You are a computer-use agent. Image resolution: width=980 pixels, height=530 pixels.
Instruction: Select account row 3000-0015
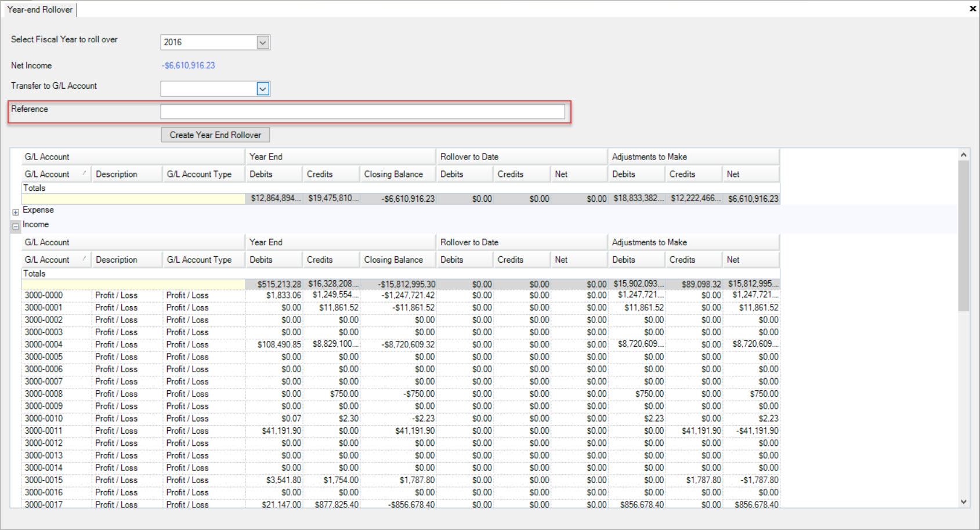click(x=401, y=480)
